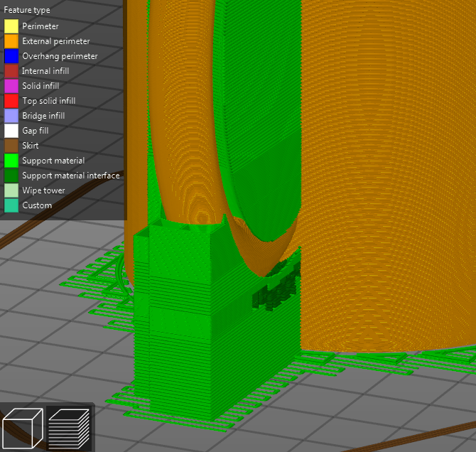The image size is (476, 452).
Task: Click the bright green Support material swatch
Action: click(11, 161)
